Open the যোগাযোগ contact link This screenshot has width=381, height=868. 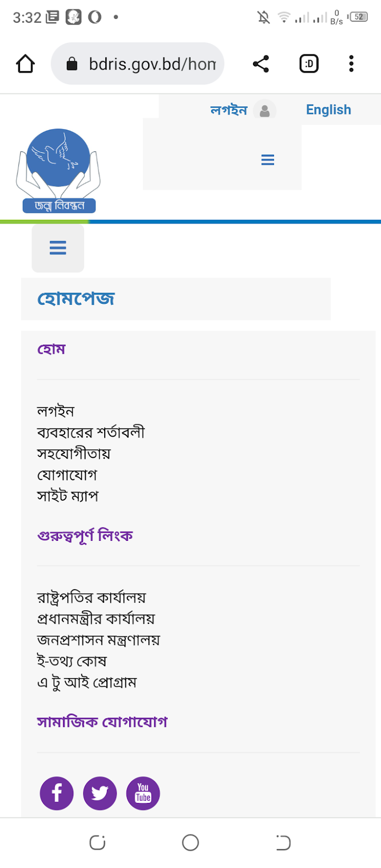pyautogui.click(x=67, y=475)
